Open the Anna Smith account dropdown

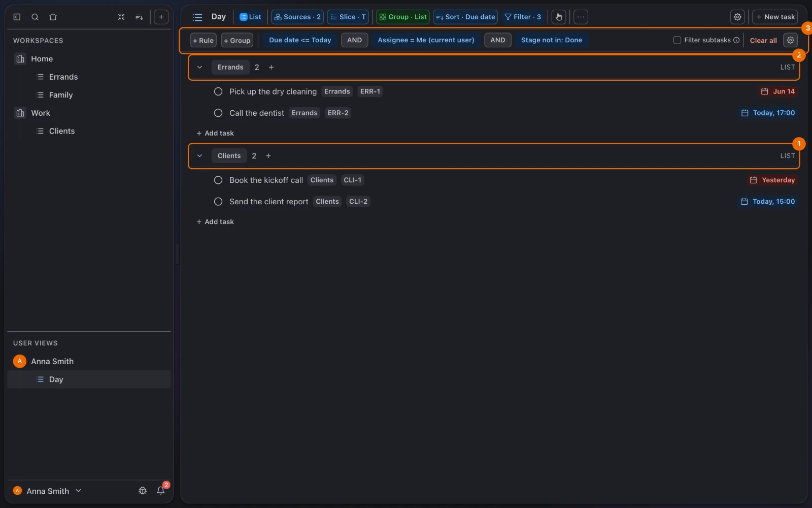[47, 491]
